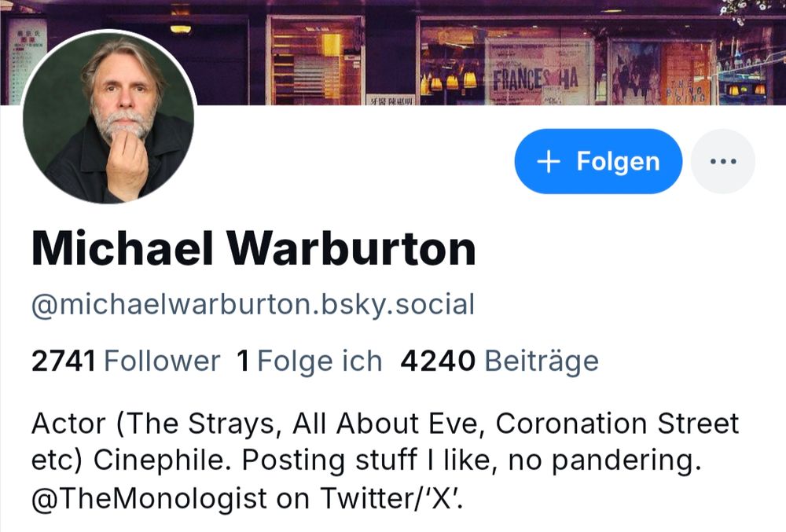786x532 pixels.
Task: Click the plus icon inside Folgen button
Action: 549,162
